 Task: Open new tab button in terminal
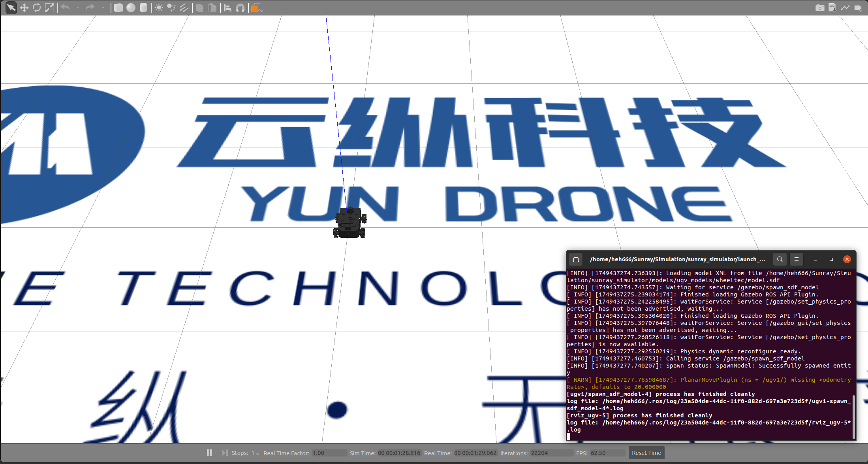576,259
